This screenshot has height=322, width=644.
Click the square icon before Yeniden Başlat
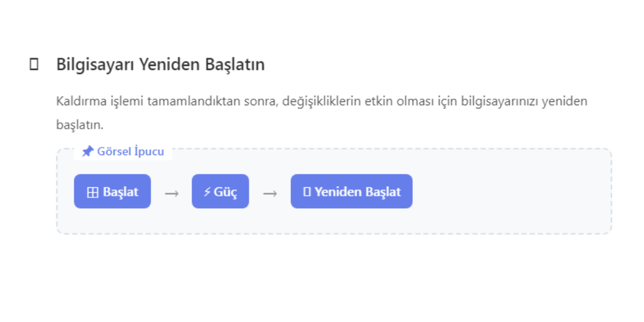(307, 192)
